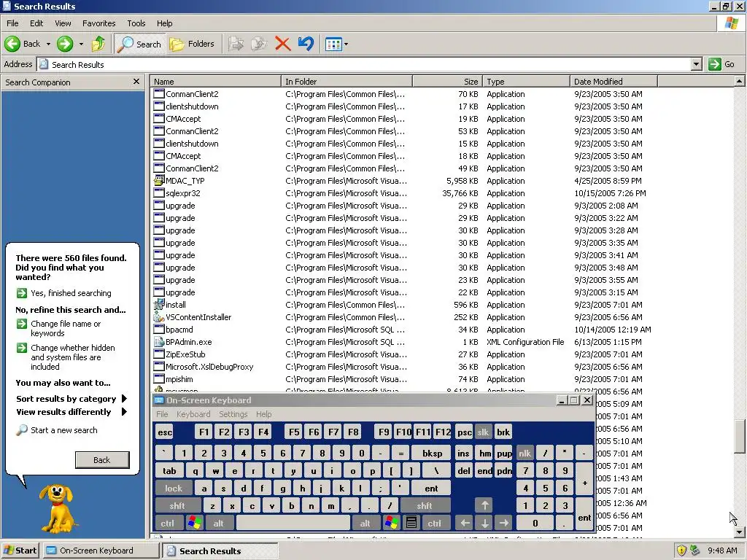Image resolution: width=747 pixels, height=560 pixels.
Task: Select the VSContentInstaller file icon
Action: [x=159, y=316]
